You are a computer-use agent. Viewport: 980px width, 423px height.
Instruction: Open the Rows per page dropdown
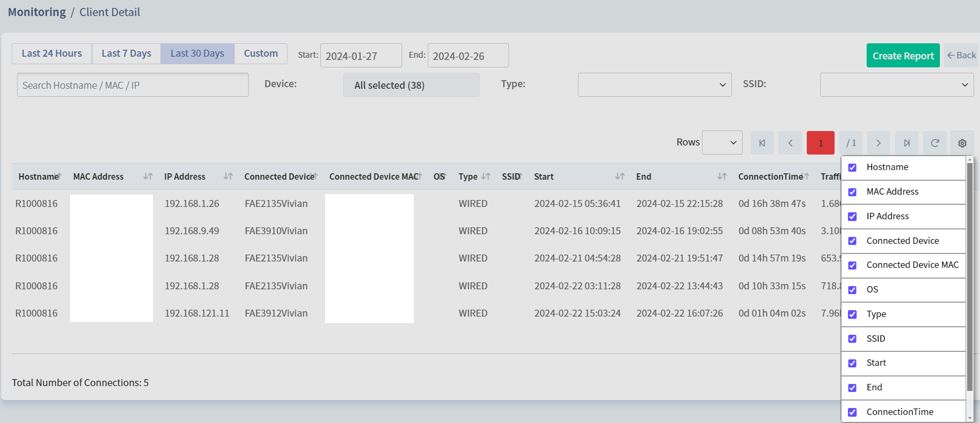tap(722, 143)
